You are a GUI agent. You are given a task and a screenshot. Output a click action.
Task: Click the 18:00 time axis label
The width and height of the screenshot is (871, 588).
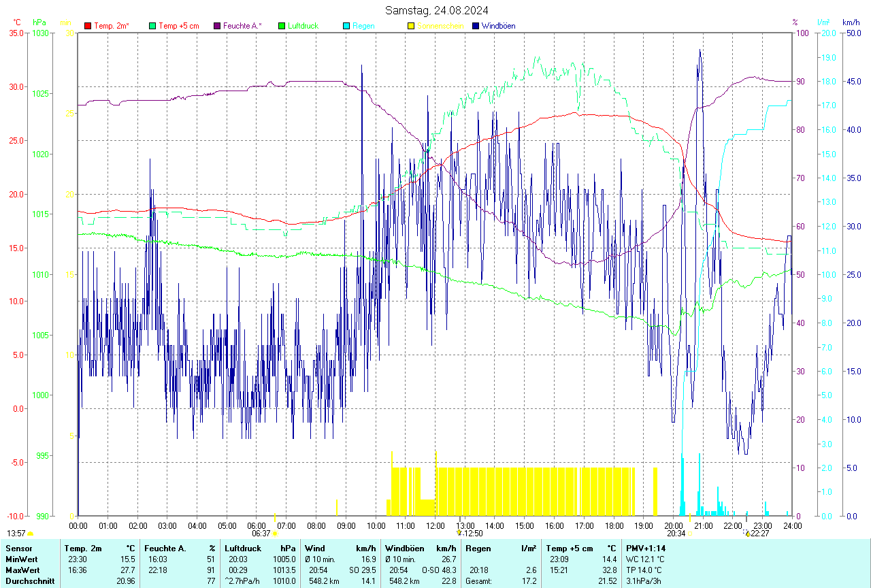click(x=614, y=525)
